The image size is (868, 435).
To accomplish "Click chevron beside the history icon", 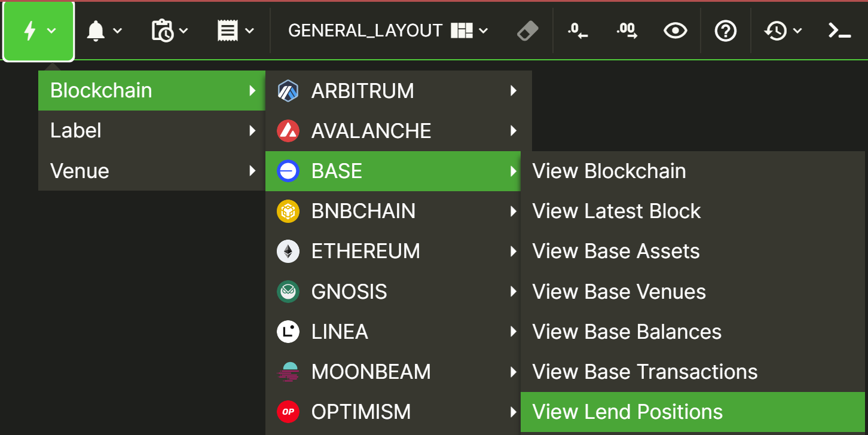I will (797, 30).
